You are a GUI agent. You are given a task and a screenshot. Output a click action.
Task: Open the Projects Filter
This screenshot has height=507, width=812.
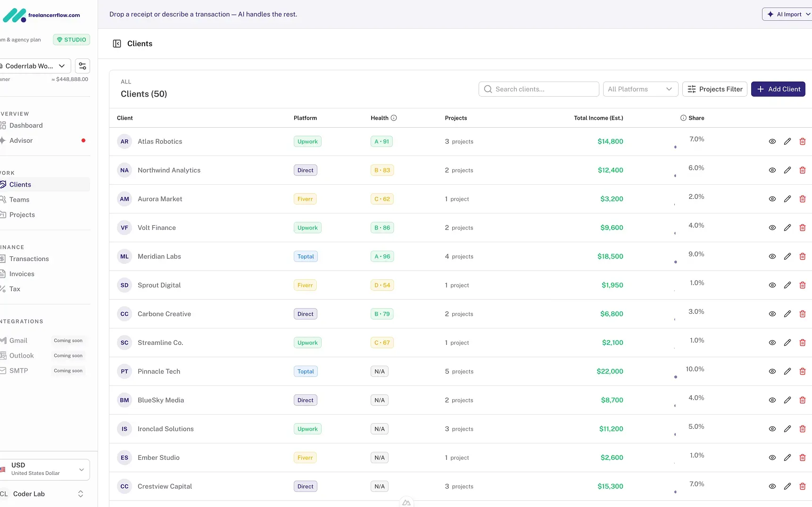(714, 89)
